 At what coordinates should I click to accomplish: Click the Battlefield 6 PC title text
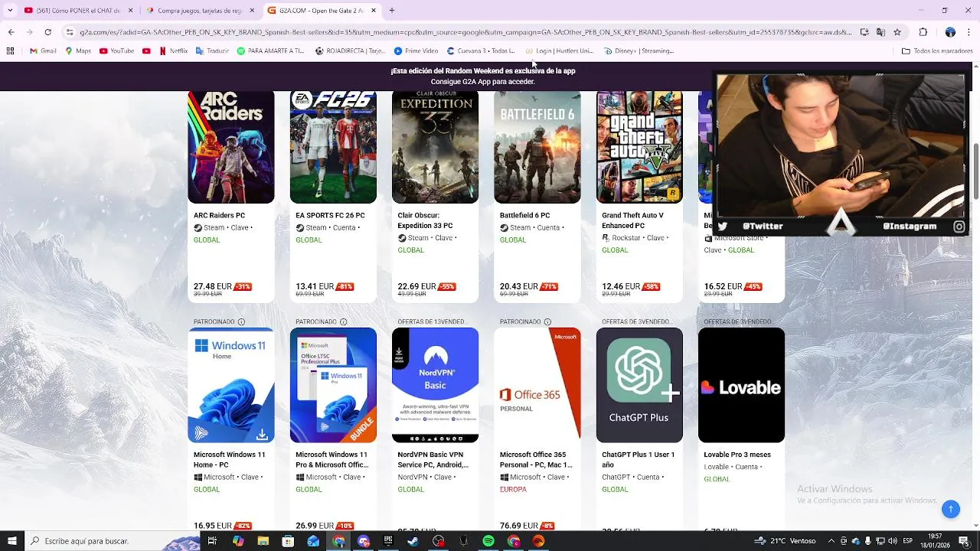(524, 216)
